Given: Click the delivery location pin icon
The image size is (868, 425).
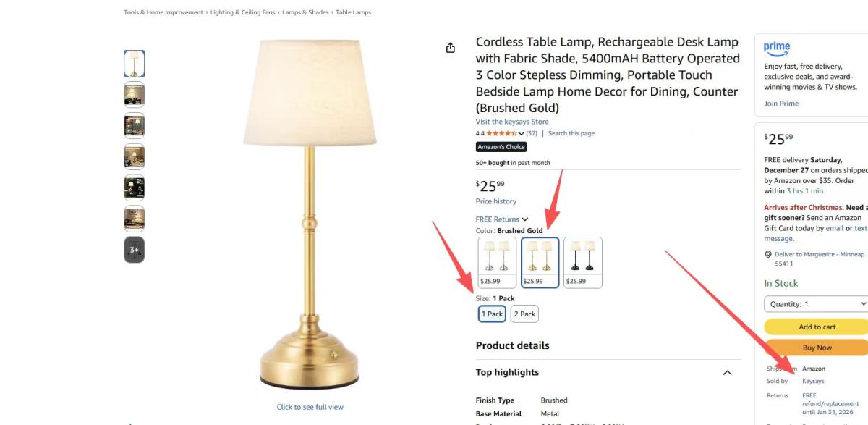Looking at the screenshot, I should 768,255.
